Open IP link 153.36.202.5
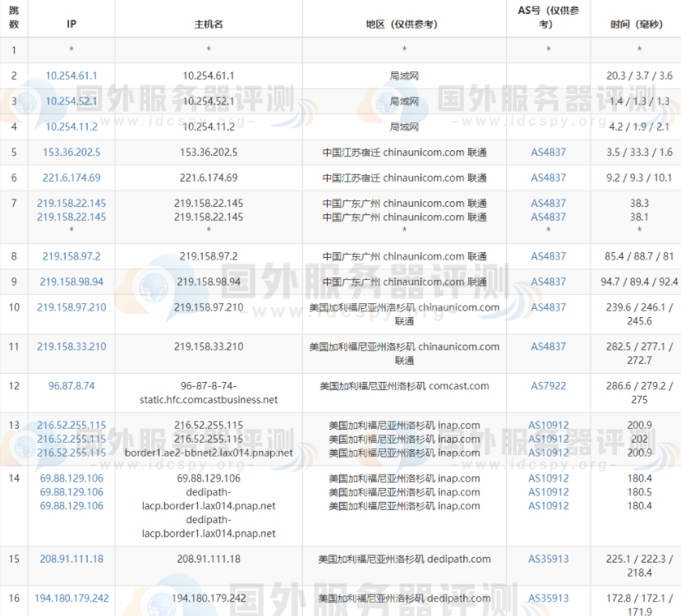The width and height of the screenshot is (681, 616). 71,153
